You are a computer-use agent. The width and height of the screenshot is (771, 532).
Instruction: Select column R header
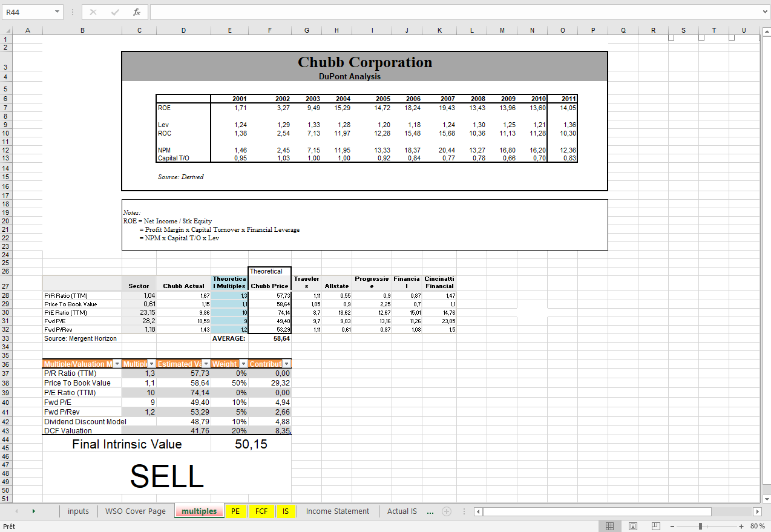tap(653, 30)
